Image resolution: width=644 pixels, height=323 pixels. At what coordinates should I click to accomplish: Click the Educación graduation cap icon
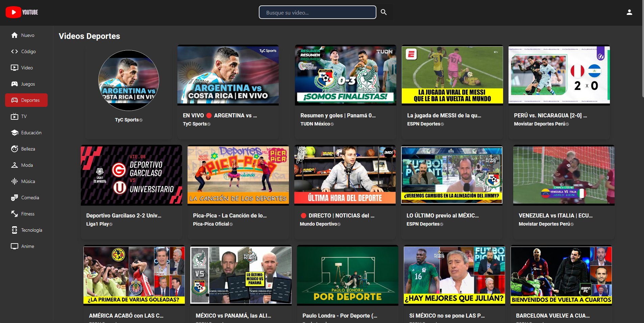15,133
